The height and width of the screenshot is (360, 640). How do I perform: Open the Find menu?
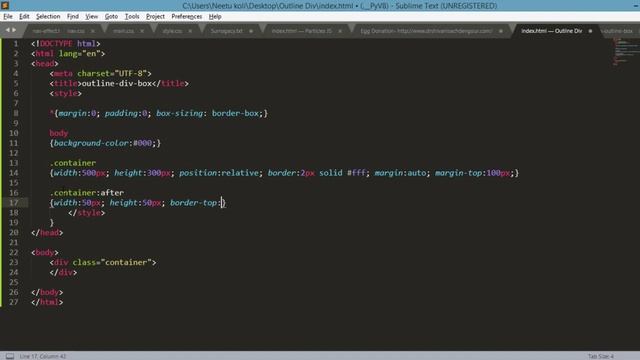[x=73, y=16]
